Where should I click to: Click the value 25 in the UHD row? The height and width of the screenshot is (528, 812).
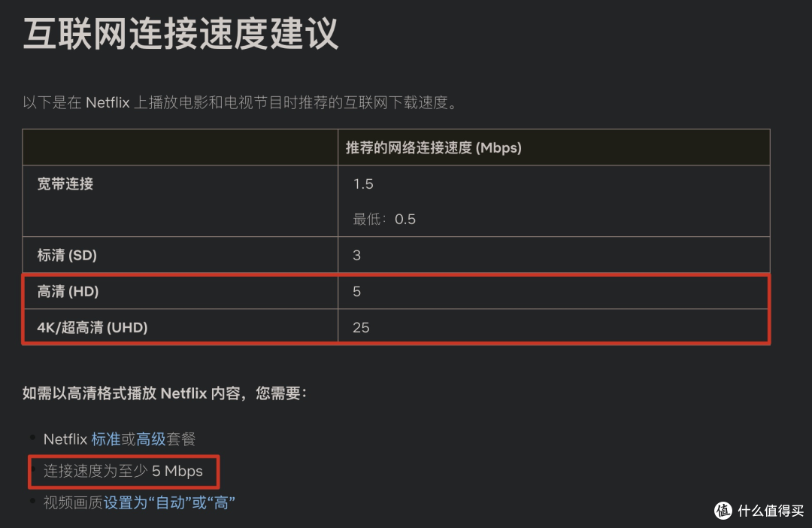coord(361,328)
